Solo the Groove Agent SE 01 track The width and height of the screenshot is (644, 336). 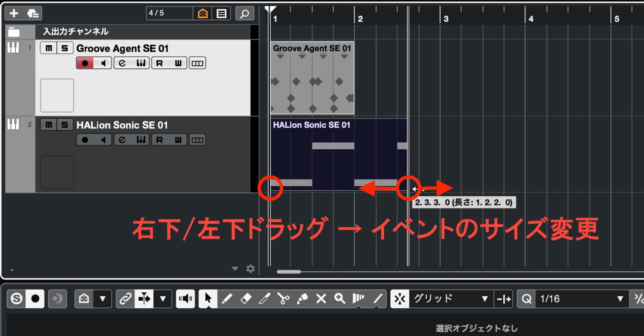[x=65, y=48]
